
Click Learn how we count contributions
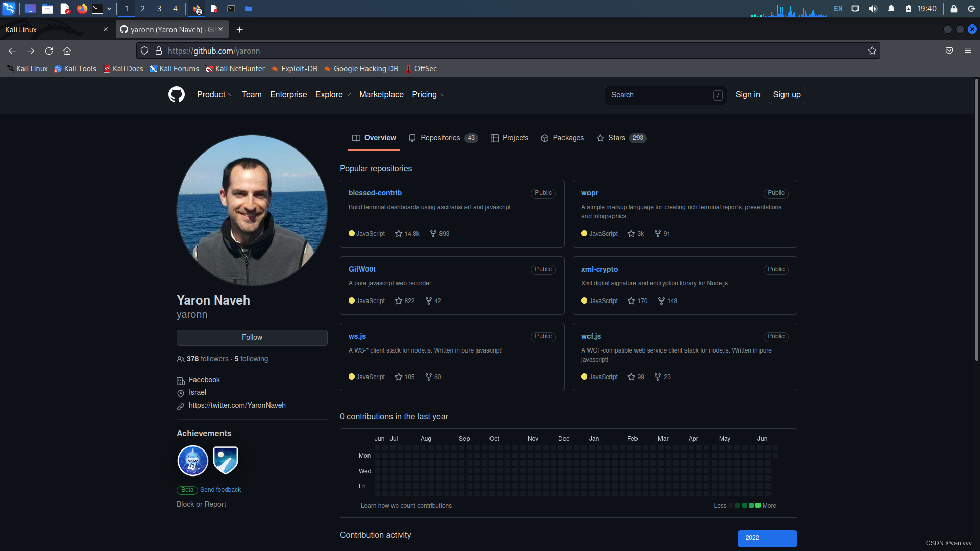406,506
